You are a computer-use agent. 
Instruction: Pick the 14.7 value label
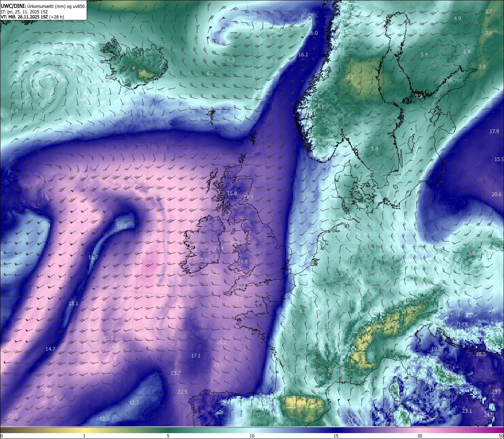pyautogui.click(x=50, y=349)
